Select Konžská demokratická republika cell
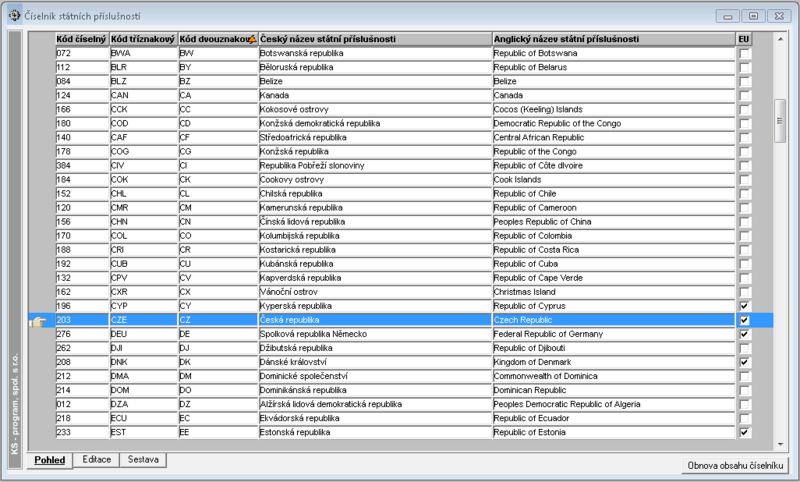This screenshot has height=482, width=800. point(375,123)
